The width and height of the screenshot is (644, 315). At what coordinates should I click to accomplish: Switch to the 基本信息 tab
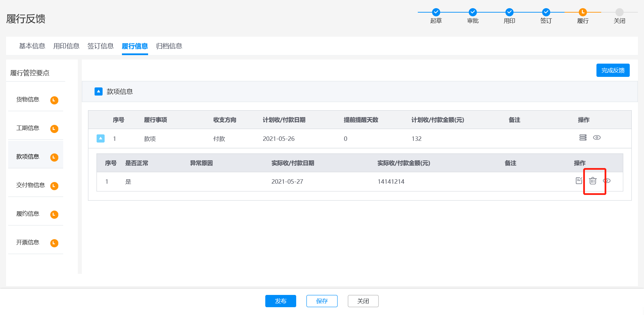(x=32, y=46)
